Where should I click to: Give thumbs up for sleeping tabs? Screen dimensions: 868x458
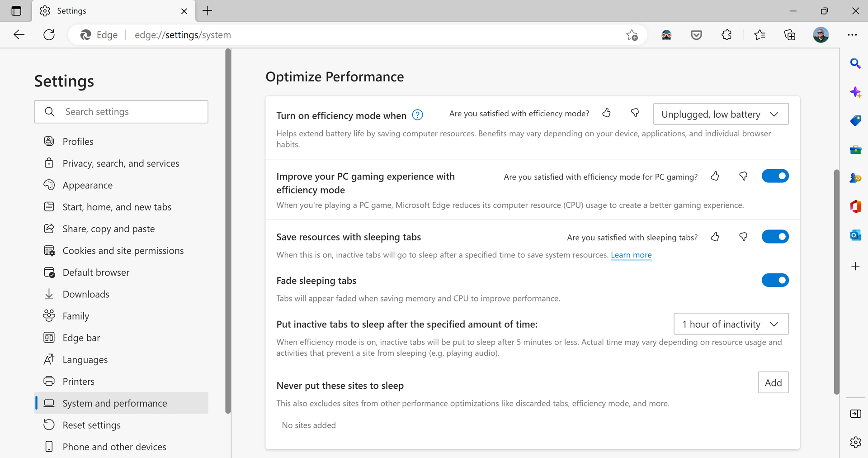coord(715,237)
